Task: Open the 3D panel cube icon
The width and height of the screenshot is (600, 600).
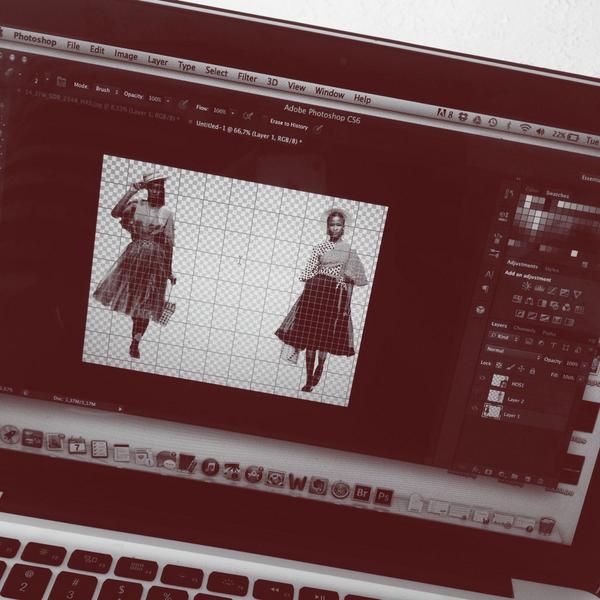Action: point(481,310)
